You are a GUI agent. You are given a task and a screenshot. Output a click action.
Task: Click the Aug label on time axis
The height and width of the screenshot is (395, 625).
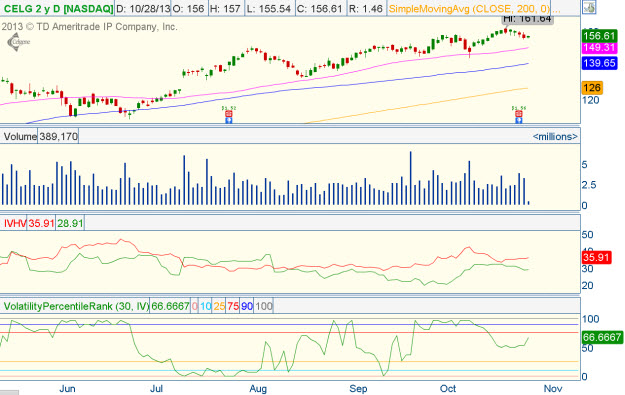pos(258,389)
